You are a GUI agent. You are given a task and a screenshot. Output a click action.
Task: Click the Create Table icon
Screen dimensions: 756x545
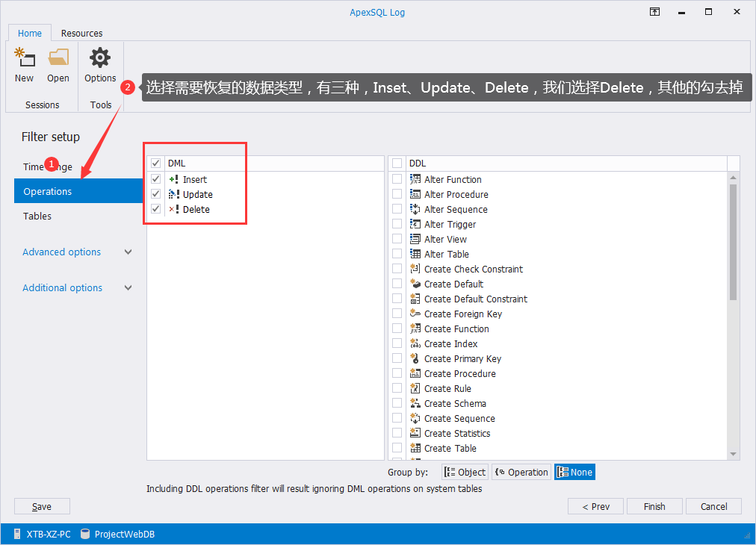click(x=415, y=448)
